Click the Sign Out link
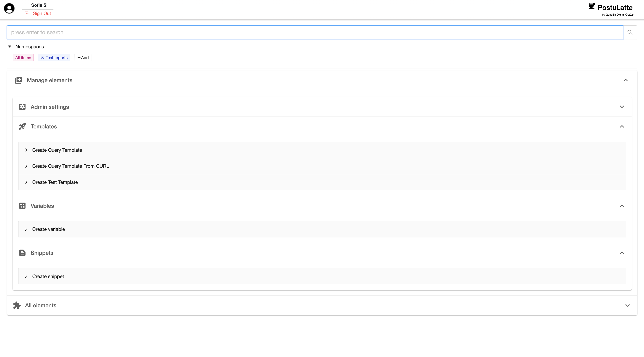The height and width of the screenshot is (357, 644). [42, 13]
